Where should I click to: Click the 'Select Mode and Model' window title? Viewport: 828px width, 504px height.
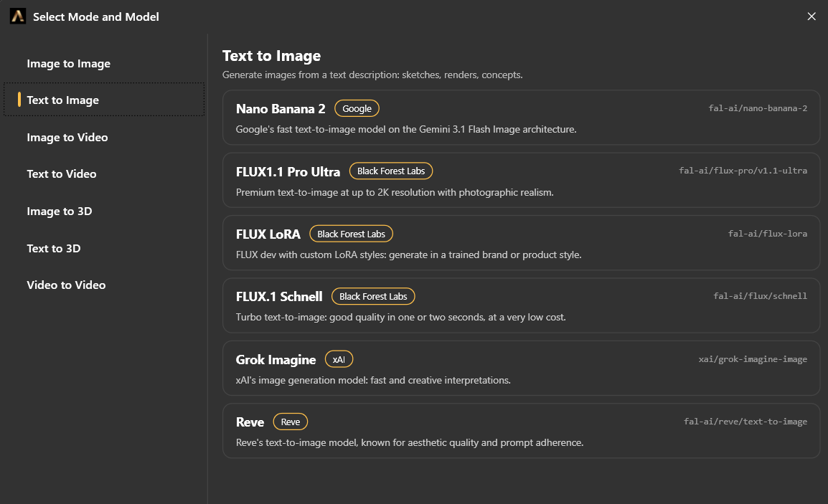[x=96, y=17]
